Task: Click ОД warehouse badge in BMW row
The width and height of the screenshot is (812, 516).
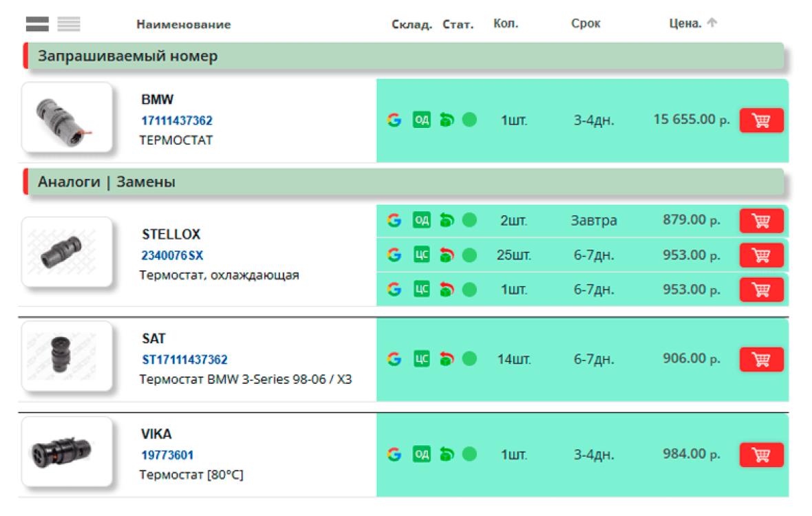Action: point(422,120)
